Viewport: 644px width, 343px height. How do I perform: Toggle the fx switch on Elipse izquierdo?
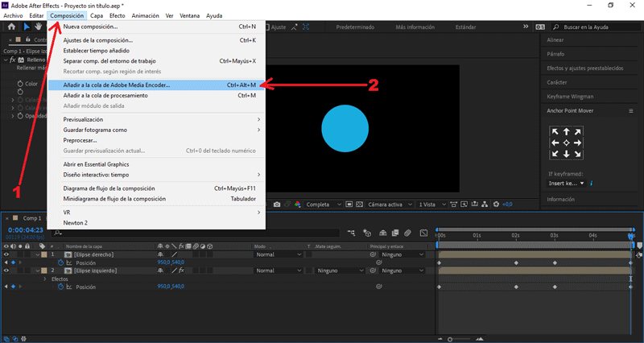coord(181,271)
